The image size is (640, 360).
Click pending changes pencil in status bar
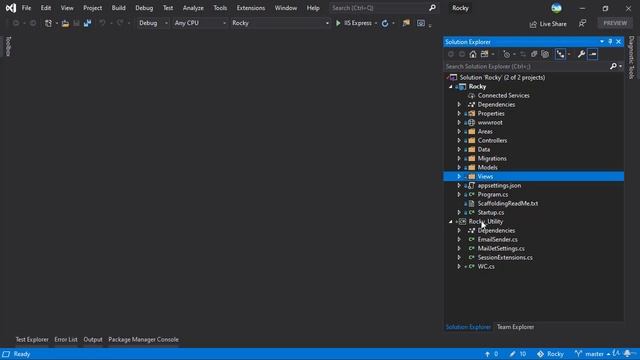click(x=512, y=354)
